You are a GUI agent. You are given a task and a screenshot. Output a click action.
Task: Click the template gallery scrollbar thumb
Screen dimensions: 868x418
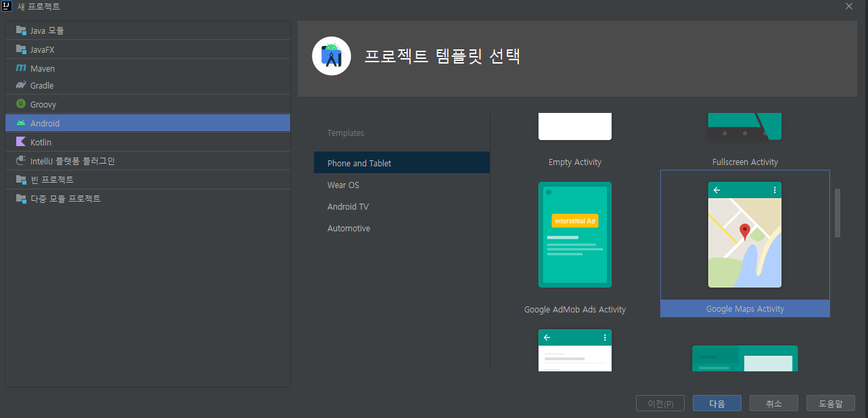pos(838,213)
